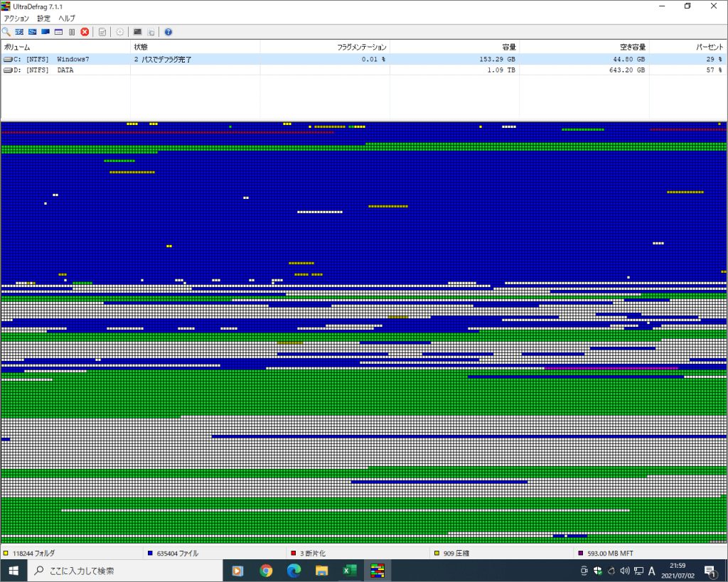The image size is (728, 582).
Task: Select the D: [NTFS] DATA volume row
Action: [x=363, y=70]
